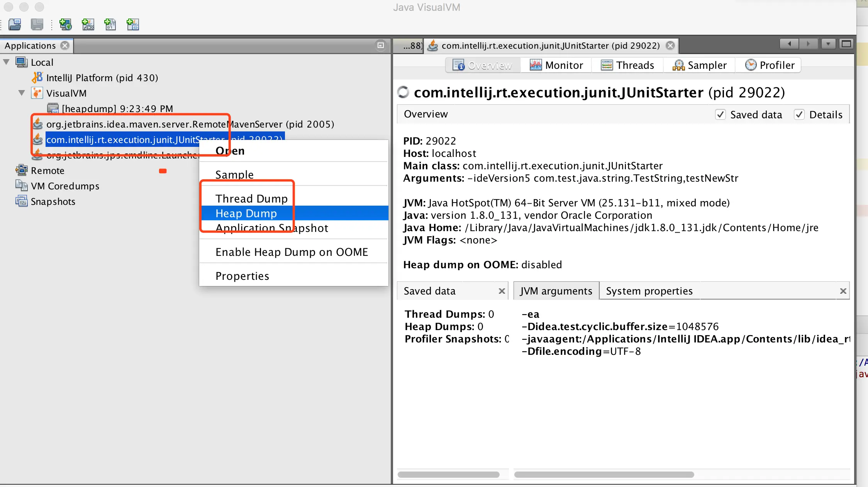Switch to the Monitor tab
Image resolution: width=868 pixels, height=487 pixels.
tap(556, 65)
